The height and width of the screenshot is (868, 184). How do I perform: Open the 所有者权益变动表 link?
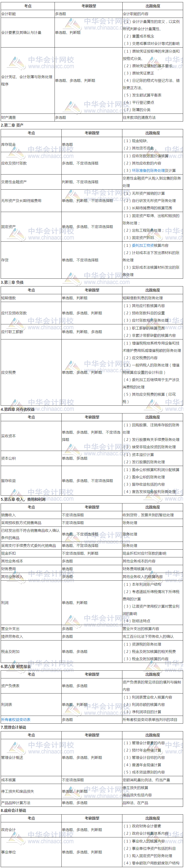coord(16,719)
